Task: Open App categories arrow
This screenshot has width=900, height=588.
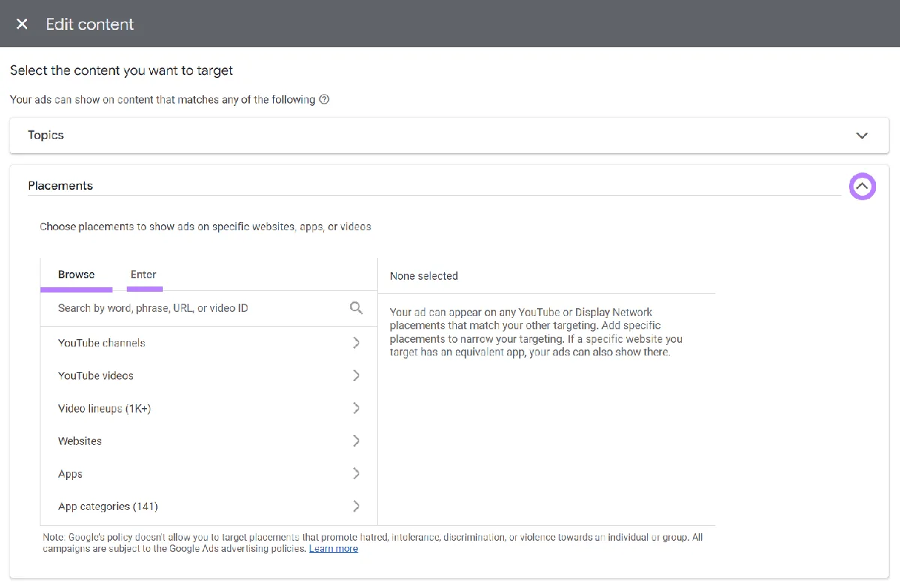Action: (x=356, y=506)
